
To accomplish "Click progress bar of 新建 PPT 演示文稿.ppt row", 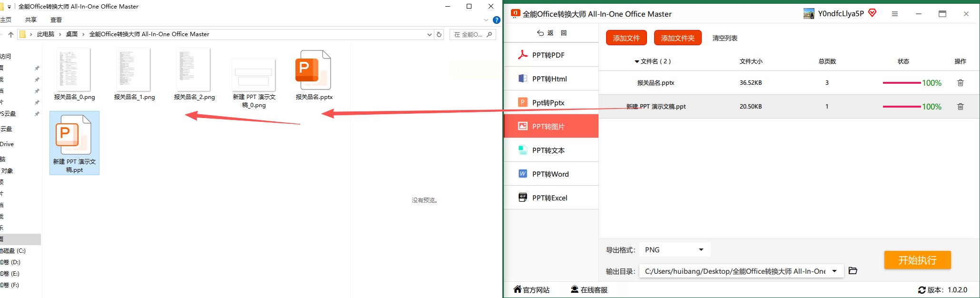I will tap(902, 107).
